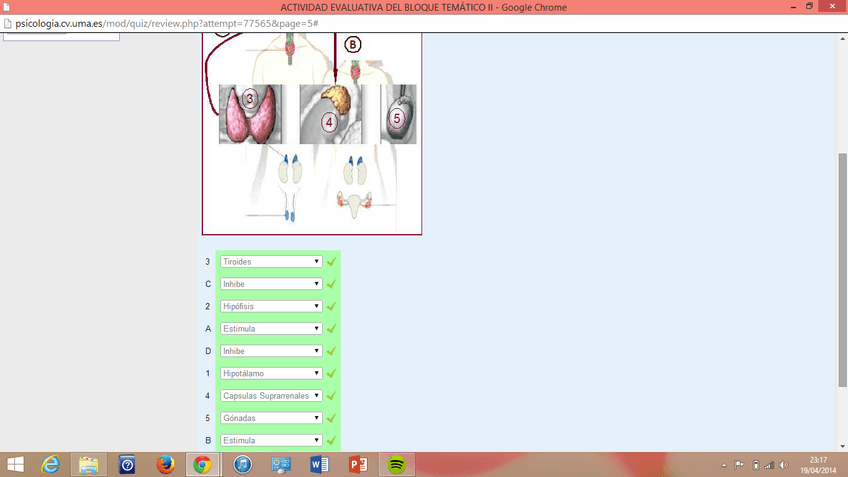Click the circled B label in the diagram

[353, 44]
